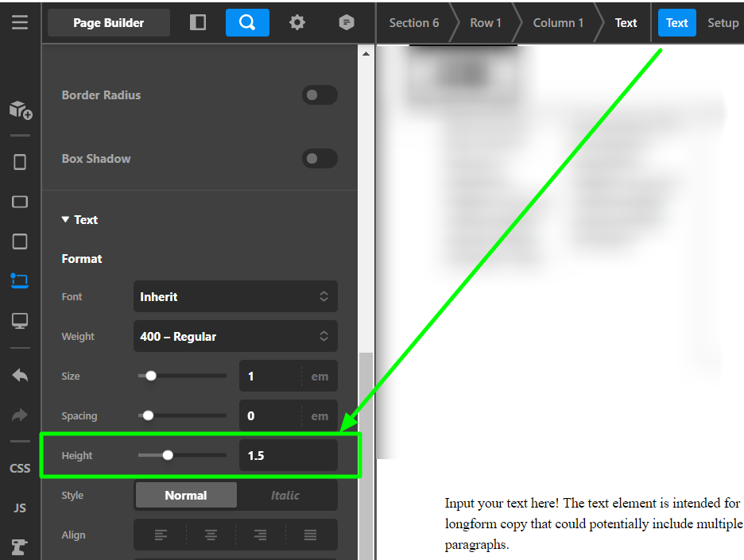The image size is (744, 560).
Task: Click the Spacing value field
Action: tap(270, 416)
